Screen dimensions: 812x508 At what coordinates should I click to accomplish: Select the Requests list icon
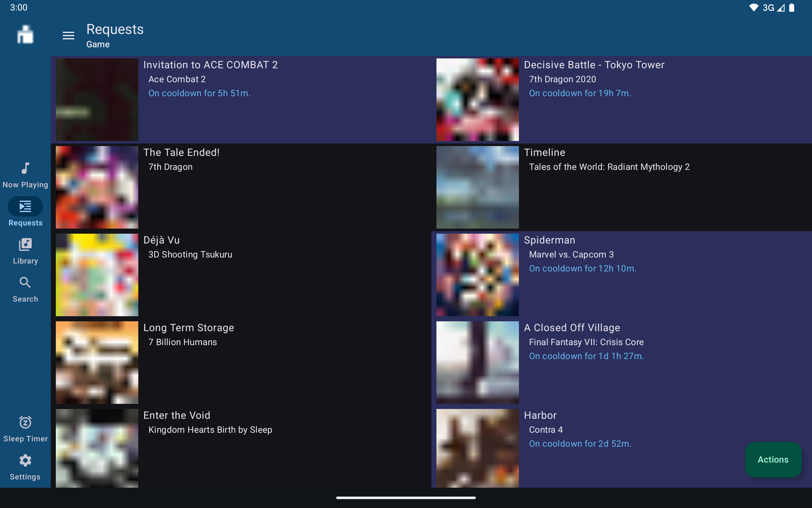[x=25, y=206]
